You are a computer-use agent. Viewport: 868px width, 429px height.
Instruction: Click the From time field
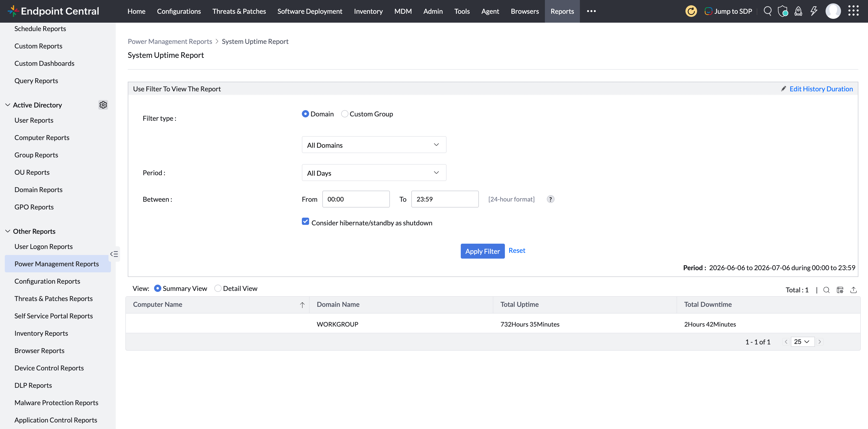click(356, 199)
